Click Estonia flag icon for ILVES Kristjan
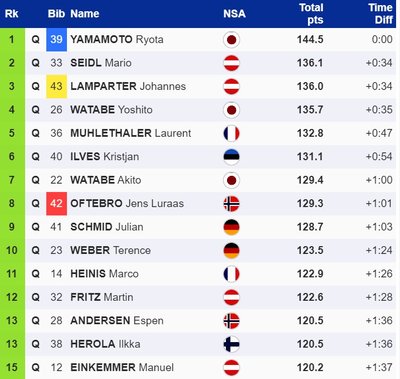 click(231, 157)
